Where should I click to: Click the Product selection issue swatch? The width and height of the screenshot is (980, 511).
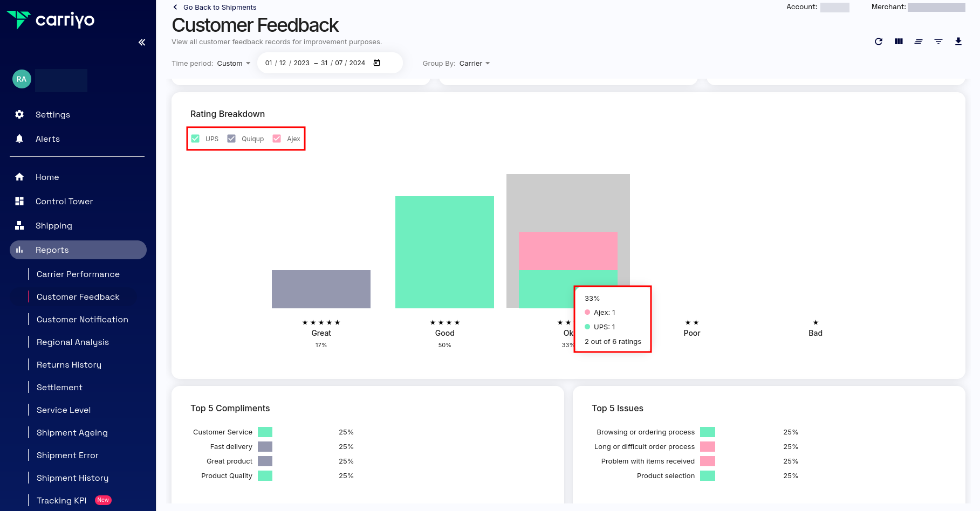click(708, 475)
